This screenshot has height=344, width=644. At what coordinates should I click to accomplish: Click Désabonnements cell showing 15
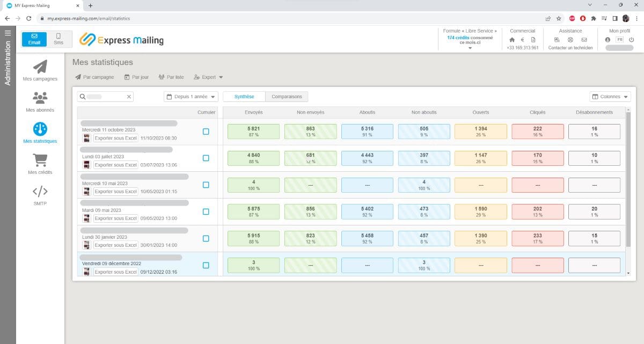click(594, 238)
